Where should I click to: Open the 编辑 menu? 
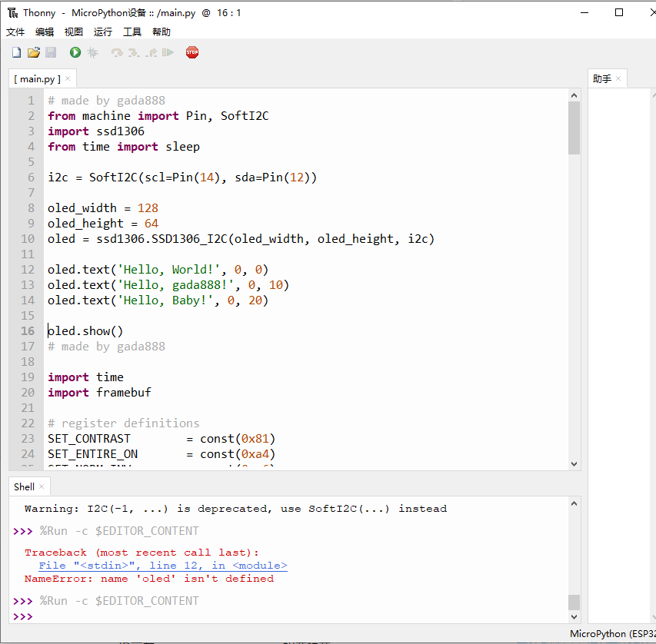[x=45, y=32]
